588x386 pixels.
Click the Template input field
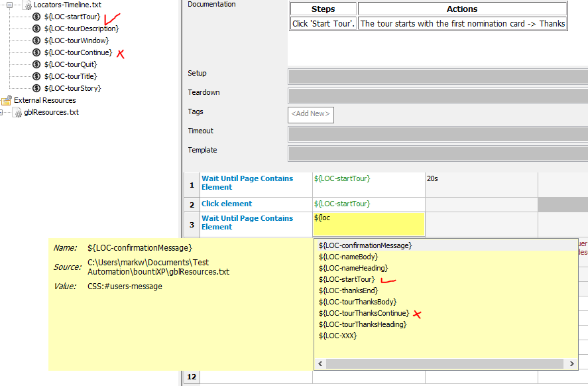coord(438,153)
